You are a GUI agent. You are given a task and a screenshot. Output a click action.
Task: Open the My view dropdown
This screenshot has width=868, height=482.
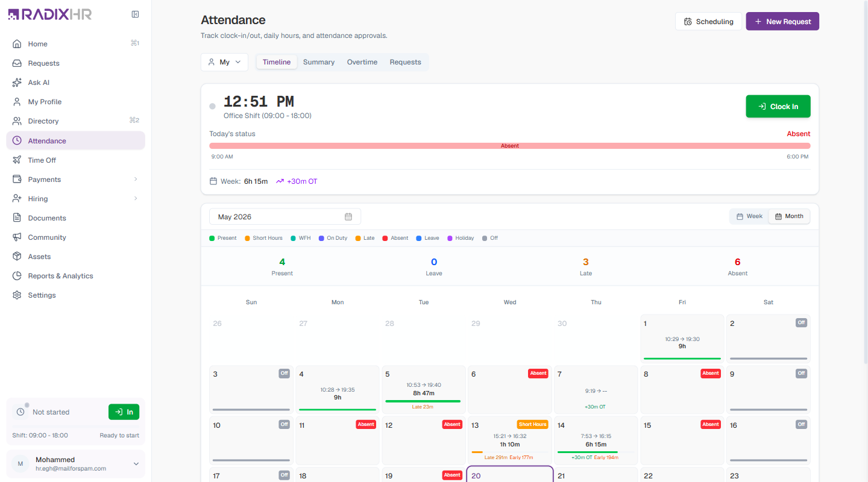click(224, 62)
